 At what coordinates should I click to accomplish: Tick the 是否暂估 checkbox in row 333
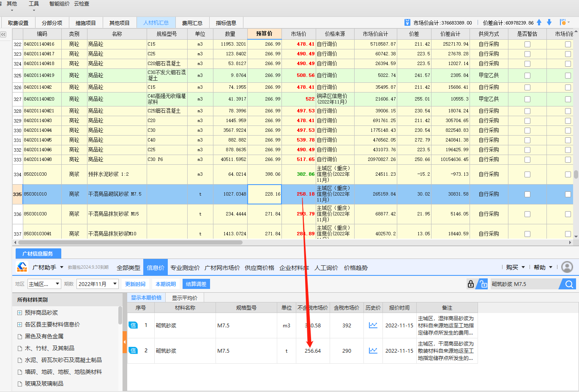pos(527,160)
